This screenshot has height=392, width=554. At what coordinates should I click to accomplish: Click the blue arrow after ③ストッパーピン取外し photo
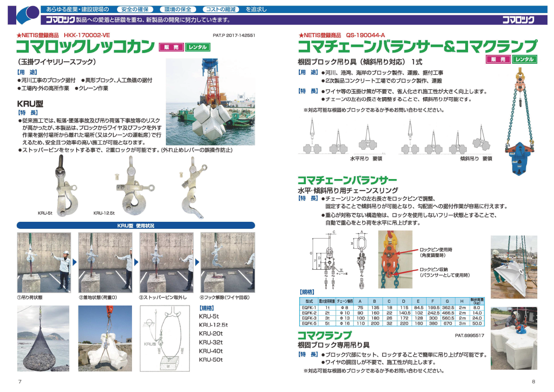[x=197, y=262]
